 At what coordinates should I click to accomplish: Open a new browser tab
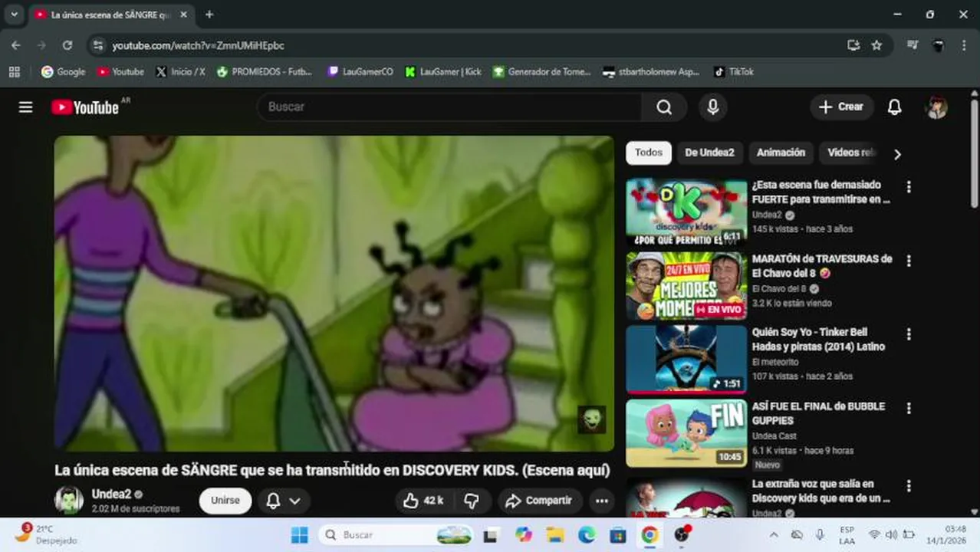click(209, 15)
